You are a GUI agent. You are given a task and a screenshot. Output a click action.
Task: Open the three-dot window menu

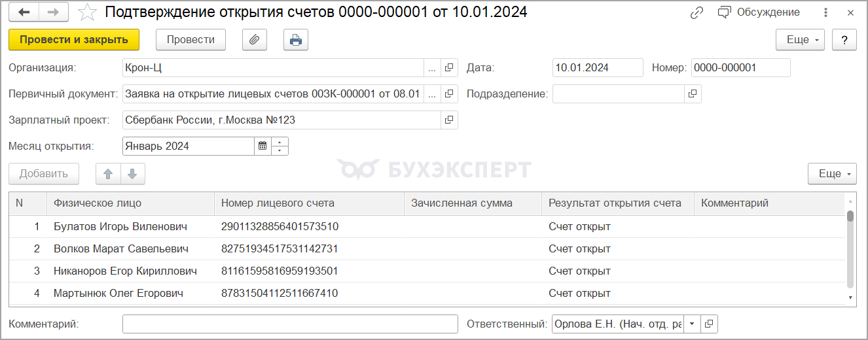click(x=826, y=12)
